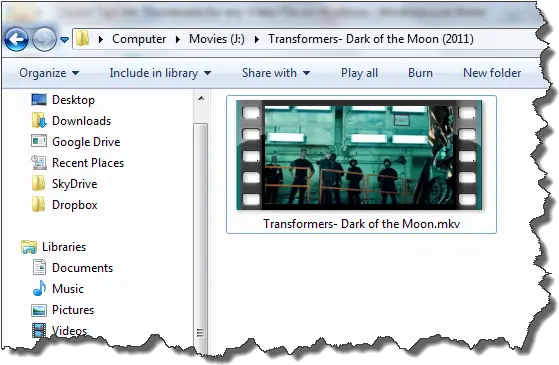Click the Downloads folder icon
Image resolution: width=559 pixels, height=365 pixels.
pos(39,120)
